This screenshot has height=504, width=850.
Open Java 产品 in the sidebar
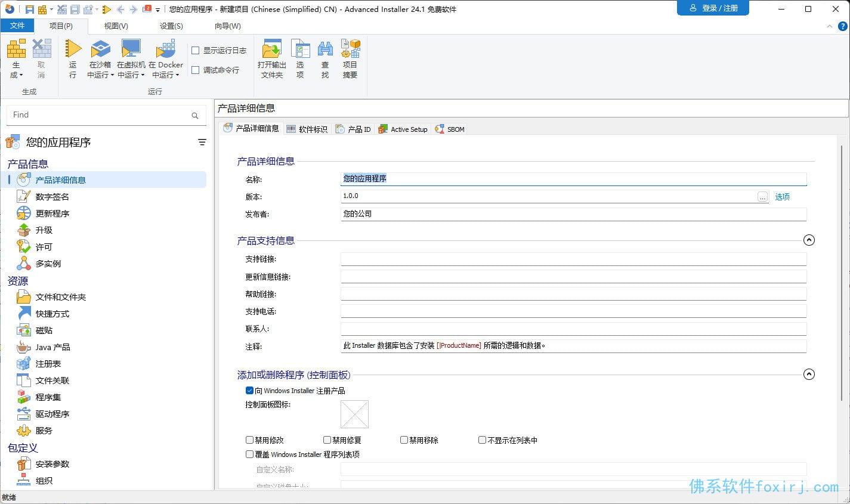tap(52, 347)
